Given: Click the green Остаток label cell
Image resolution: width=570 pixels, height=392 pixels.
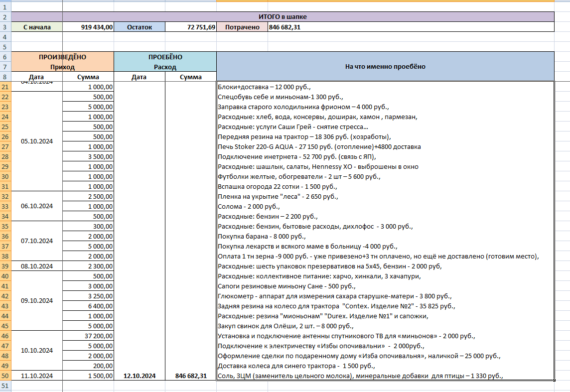Looking at the screenshot, I should 139,27.
